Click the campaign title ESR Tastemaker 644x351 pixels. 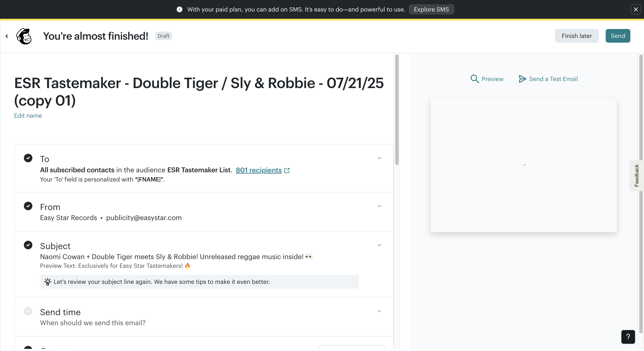click(x=199, y=92)
